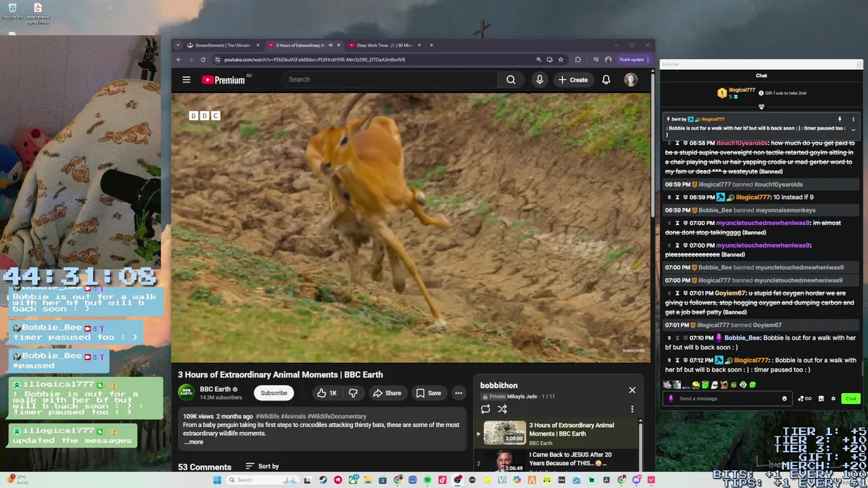Open the browser zoom magnifier in address bar
The image size is (868, 488).
click(538, 60)
